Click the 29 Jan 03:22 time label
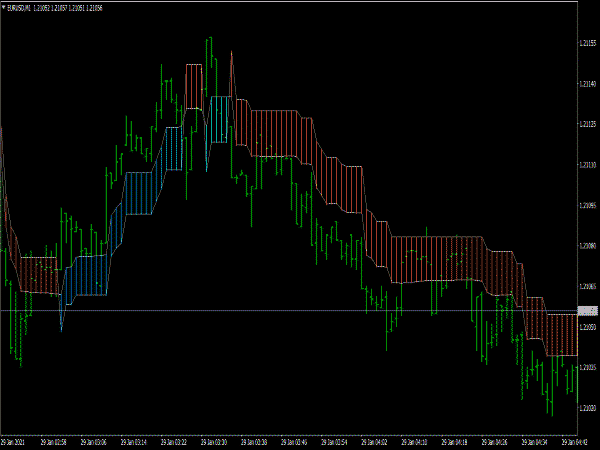 coord(174,442)
